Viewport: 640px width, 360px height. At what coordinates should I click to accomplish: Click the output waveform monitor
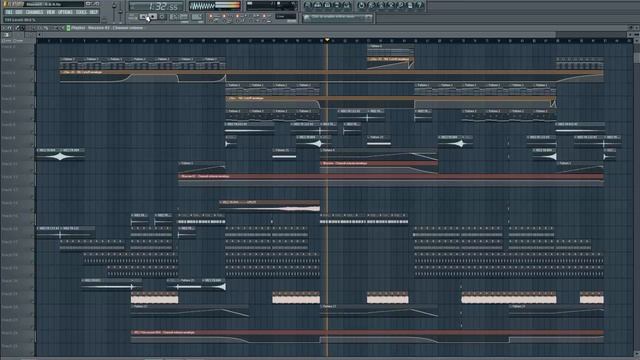[x=215, y=6]
